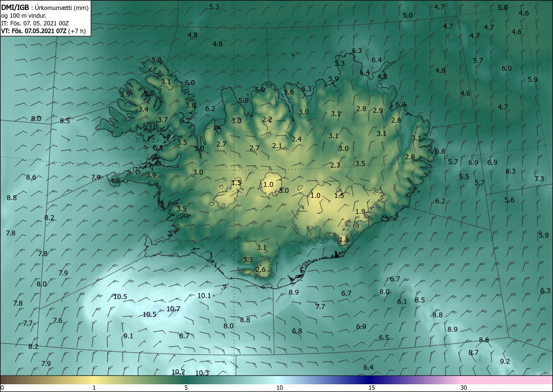Image resolution: width=553 pixels, height=392 pixels.
Task: Click the 1.5 value on Vatnajökull glacier
Action: pos(339,195)
